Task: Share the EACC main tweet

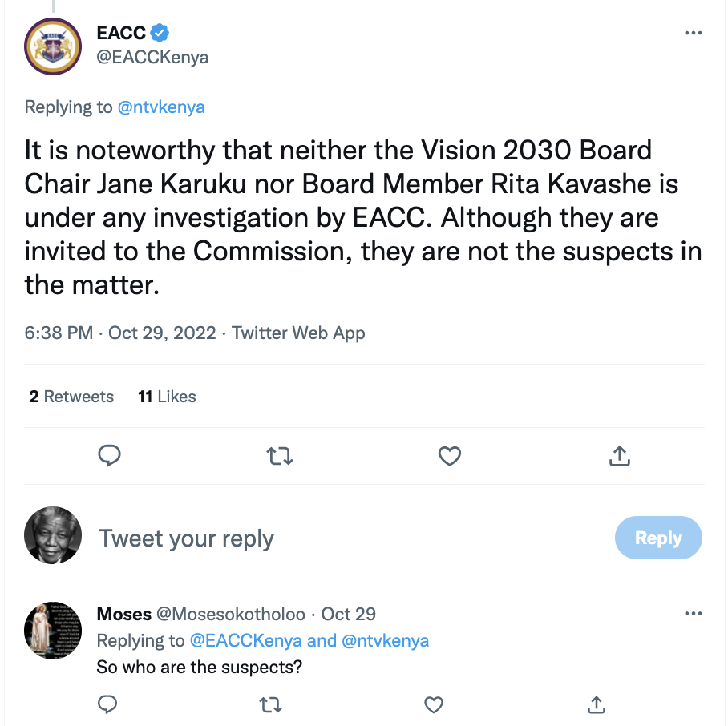Action: click(619, 457)
